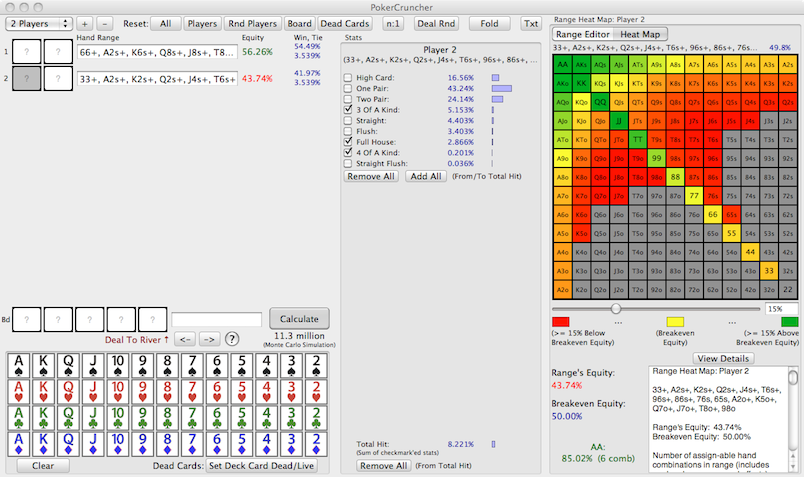Click Player 1's first hole card slot
The image size is (804, 477).
click(26, 52)
